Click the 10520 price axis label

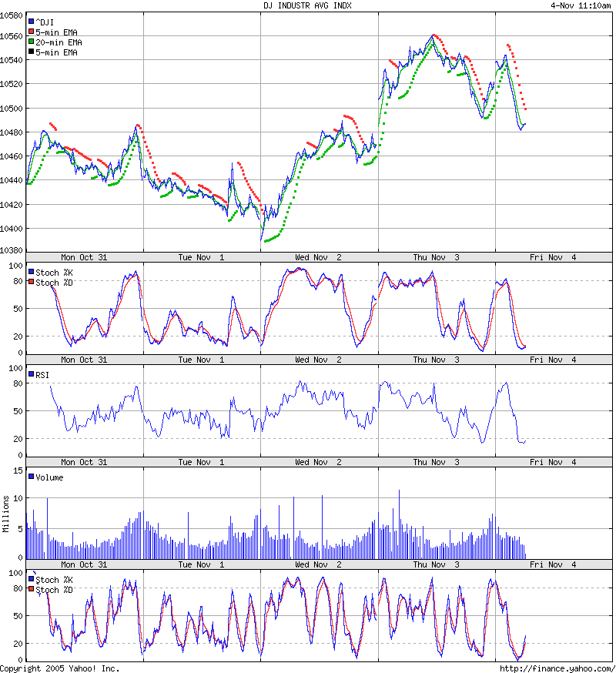click(11, 84)
